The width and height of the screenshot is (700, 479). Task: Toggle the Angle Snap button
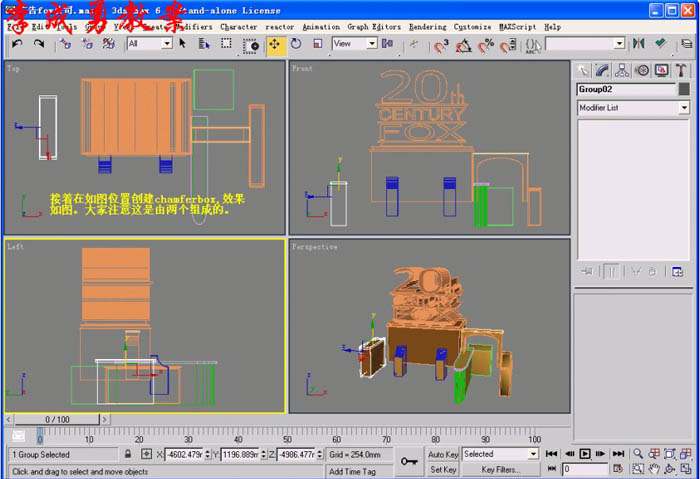(464, 45)
